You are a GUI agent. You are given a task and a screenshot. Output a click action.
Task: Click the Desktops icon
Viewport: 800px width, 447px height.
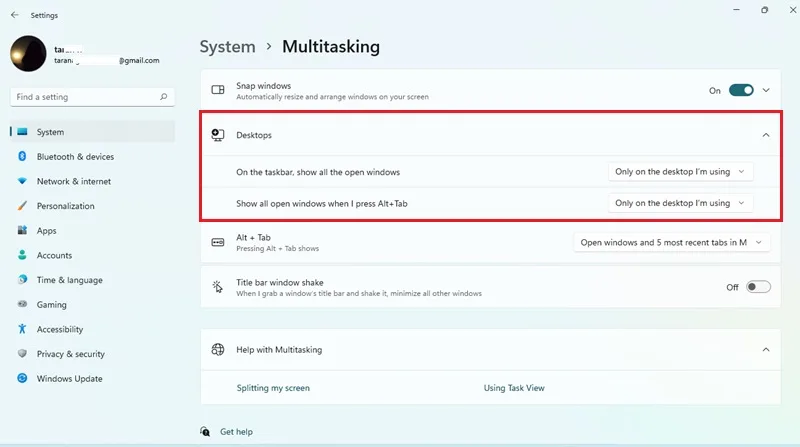tap(218, 135)
